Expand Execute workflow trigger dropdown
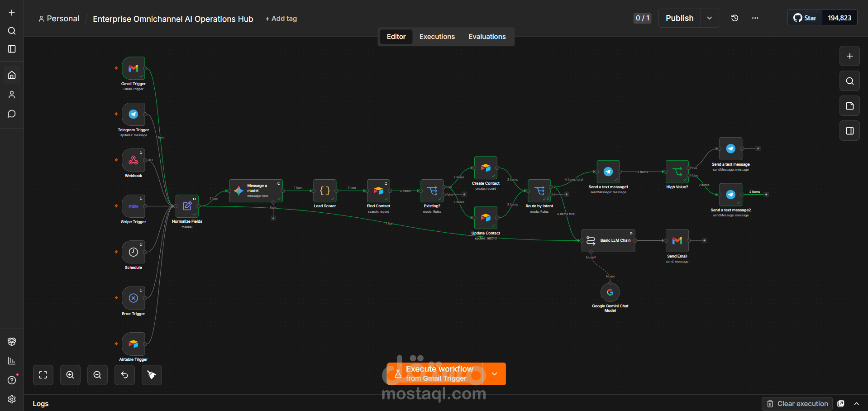The image size is (868, 411). [495, 374]
